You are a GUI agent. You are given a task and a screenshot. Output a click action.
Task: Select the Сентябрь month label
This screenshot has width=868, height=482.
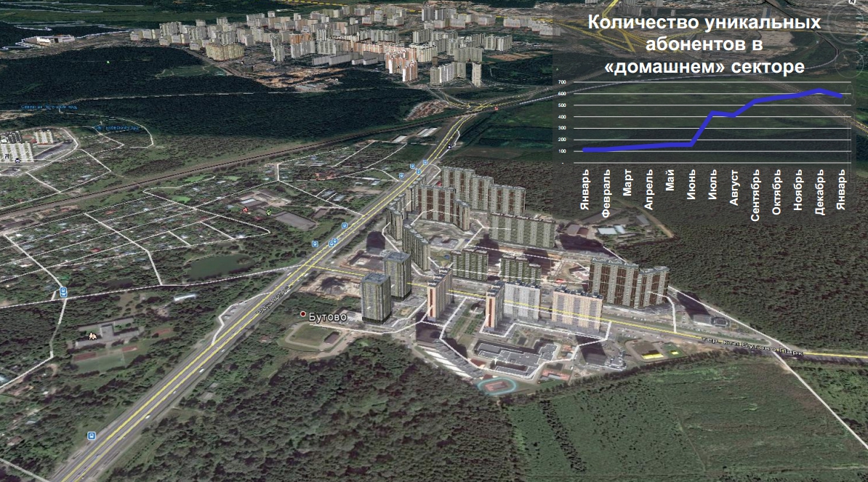click(755, 196)
